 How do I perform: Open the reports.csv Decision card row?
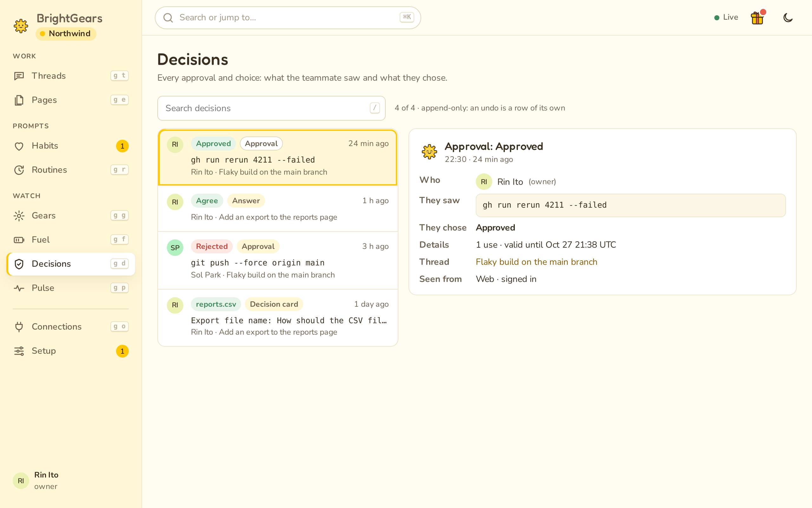(x=278, y=318)
